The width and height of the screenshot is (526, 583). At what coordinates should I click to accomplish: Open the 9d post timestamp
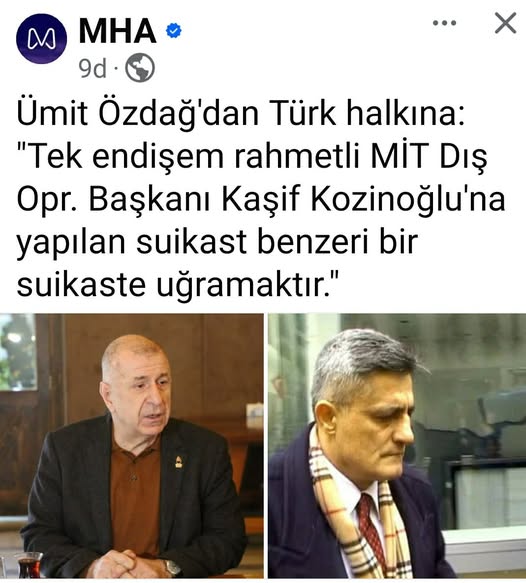93,68
